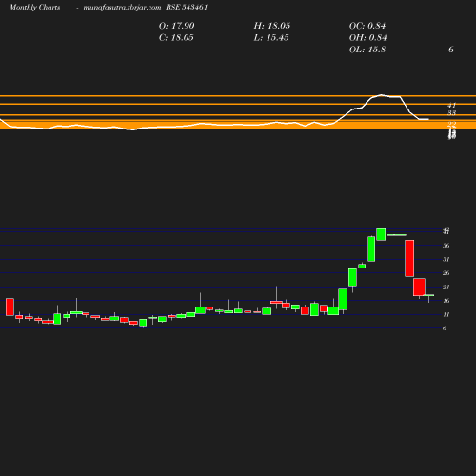The image size is (476, 476).
Task: Click the topmost green candle at the price peak
Action: coord(381,234)
